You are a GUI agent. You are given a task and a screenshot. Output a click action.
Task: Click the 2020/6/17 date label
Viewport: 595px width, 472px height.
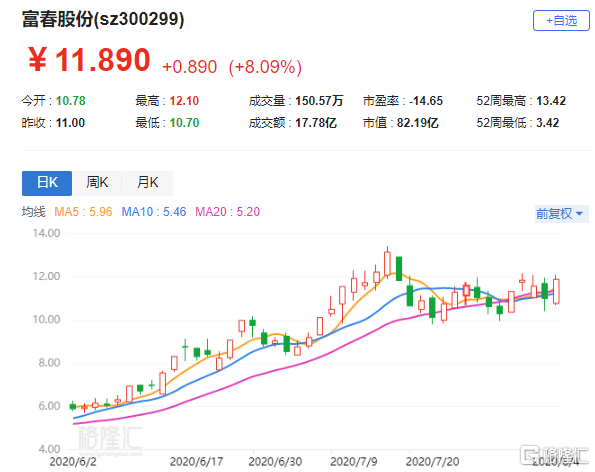tap(196, 462)
